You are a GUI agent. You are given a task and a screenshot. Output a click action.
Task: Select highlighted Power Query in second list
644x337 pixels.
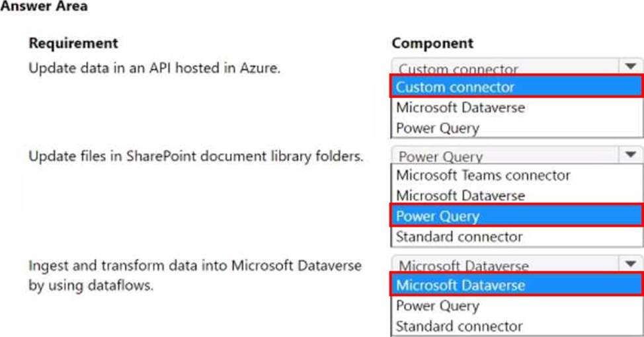coord(516,215)
